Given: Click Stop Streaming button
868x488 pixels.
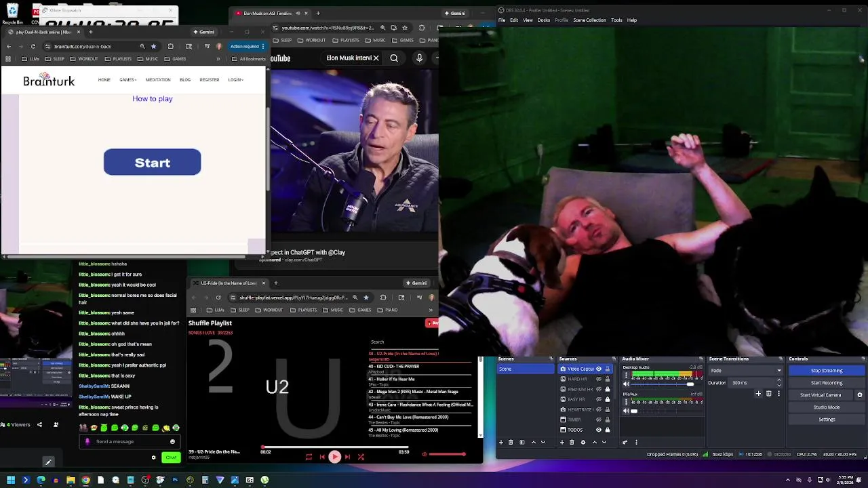Looking at the screenshot, I should [827, 371].
